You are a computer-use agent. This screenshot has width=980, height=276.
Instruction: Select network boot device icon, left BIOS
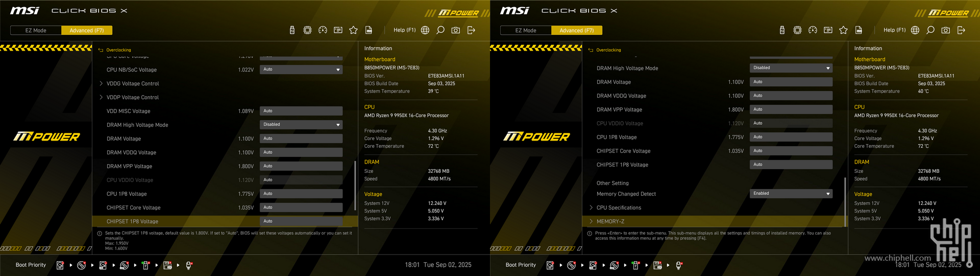click(189, 265)
